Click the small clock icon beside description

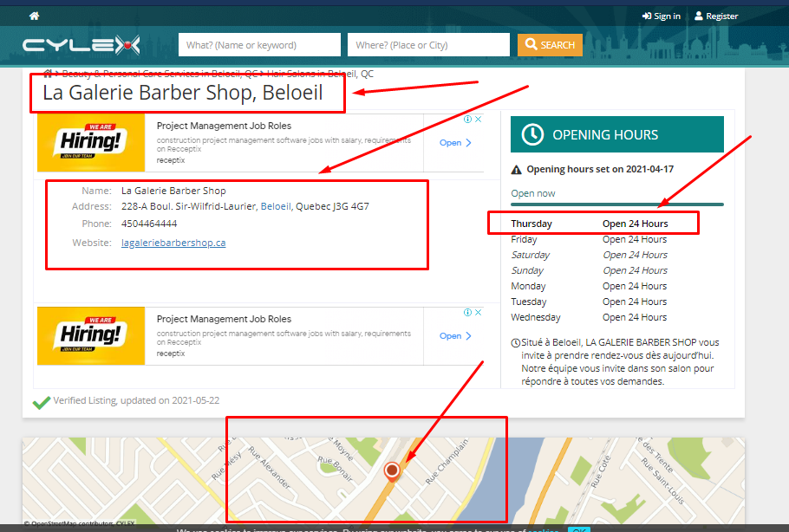coord(516,343)
